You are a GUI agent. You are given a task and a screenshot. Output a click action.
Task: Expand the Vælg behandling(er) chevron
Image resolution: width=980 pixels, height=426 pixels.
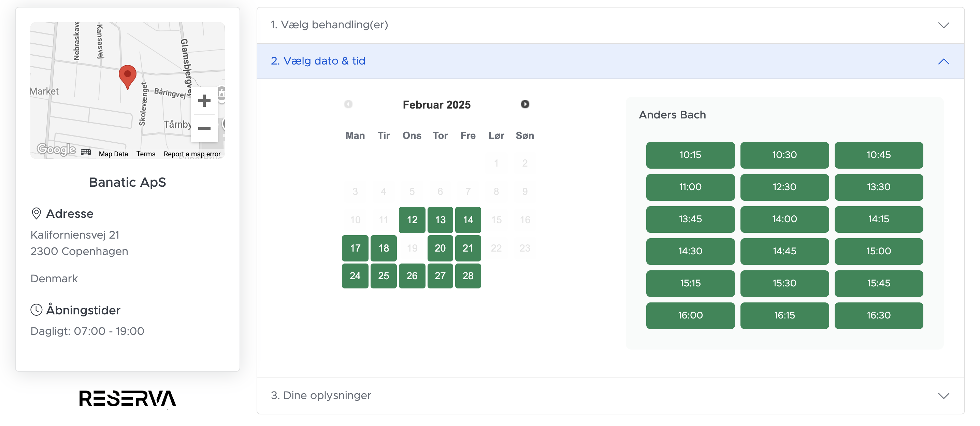pyautogui.click(x=943, y=25)
